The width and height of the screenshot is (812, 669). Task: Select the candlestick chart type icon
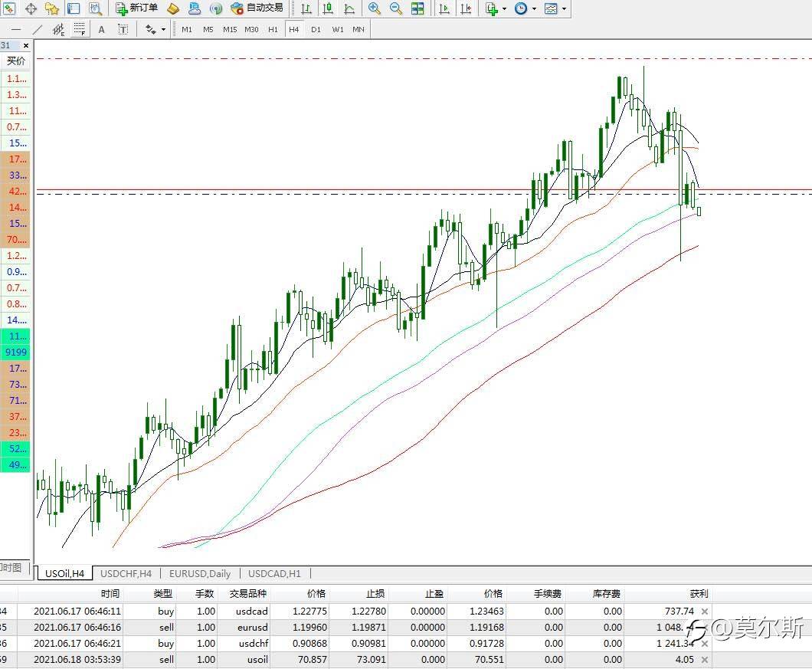click(x=328, y=8)
